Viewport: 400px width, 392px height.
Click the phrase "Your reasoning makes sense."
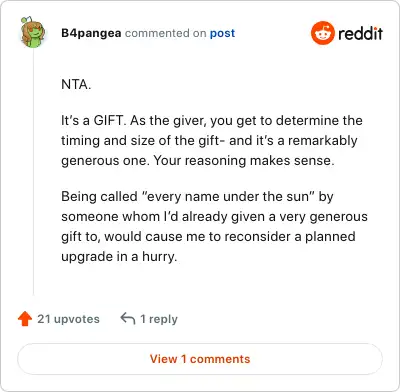[x=244, y=161]
